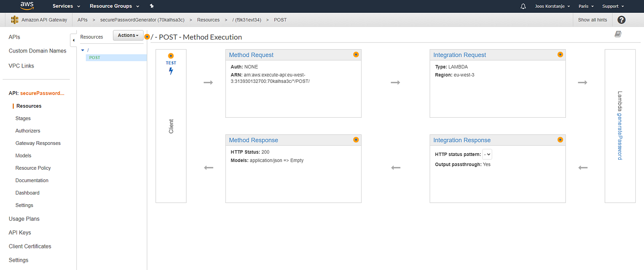Click the TEST lightning bolt icon

(171, 71)
